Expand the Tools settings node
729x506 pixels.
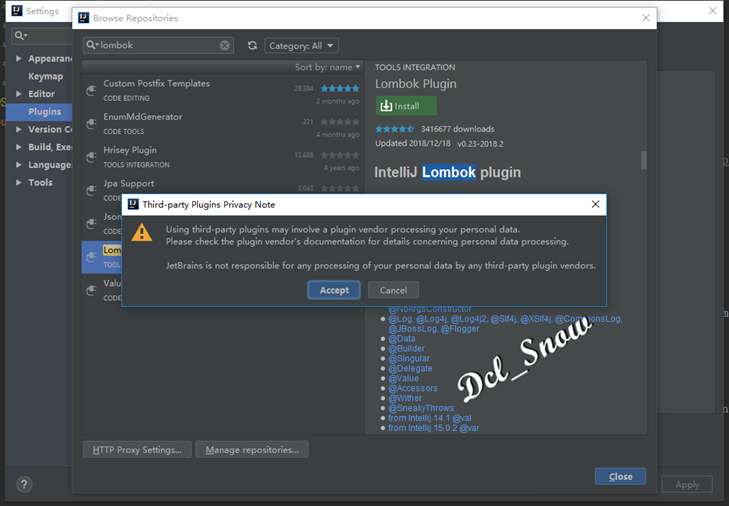pos(19,182)
